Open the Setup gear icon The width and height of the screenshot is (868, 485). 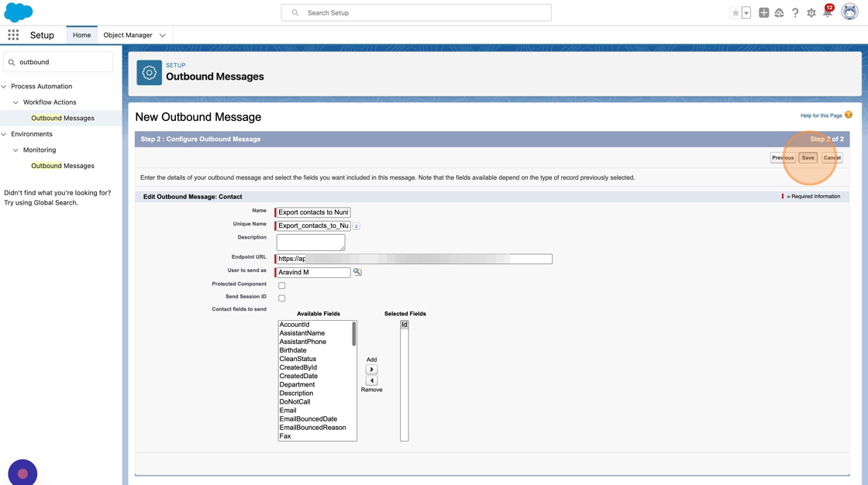[x=811, y=12]
